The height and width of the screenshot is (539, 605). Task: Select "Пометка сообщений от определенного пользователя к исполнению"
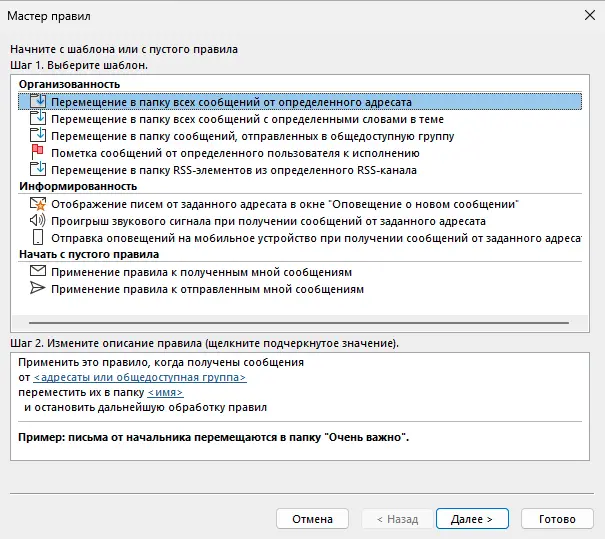235,153
